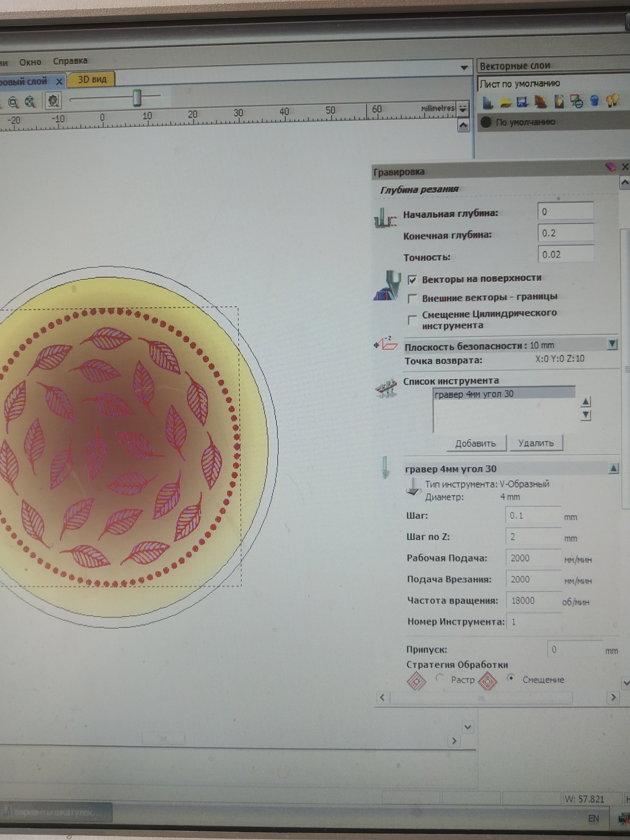Enable Внешние векторы - границы checkbox
Screen dimensions: 630x840
412,298
